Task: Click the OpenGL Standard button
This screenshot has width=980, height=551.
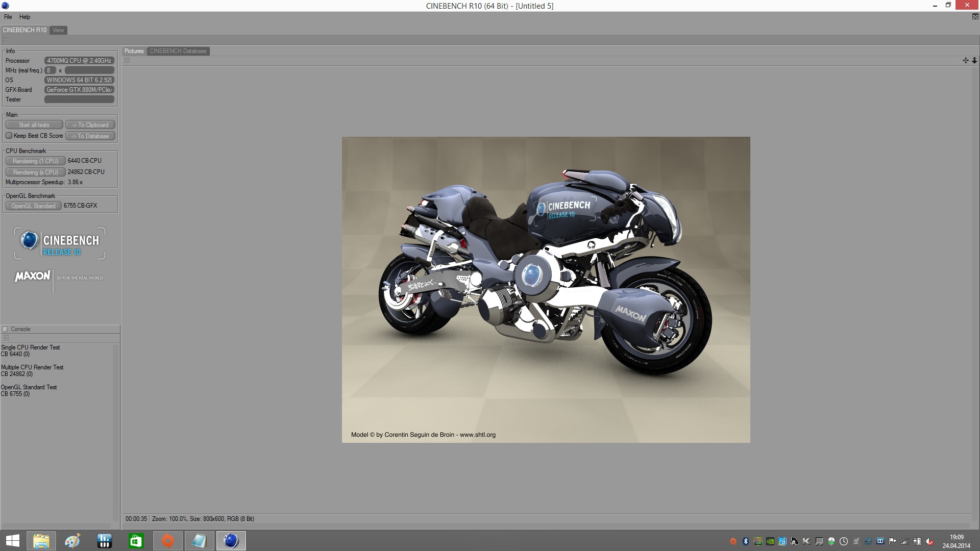Action: click(33, 206)
